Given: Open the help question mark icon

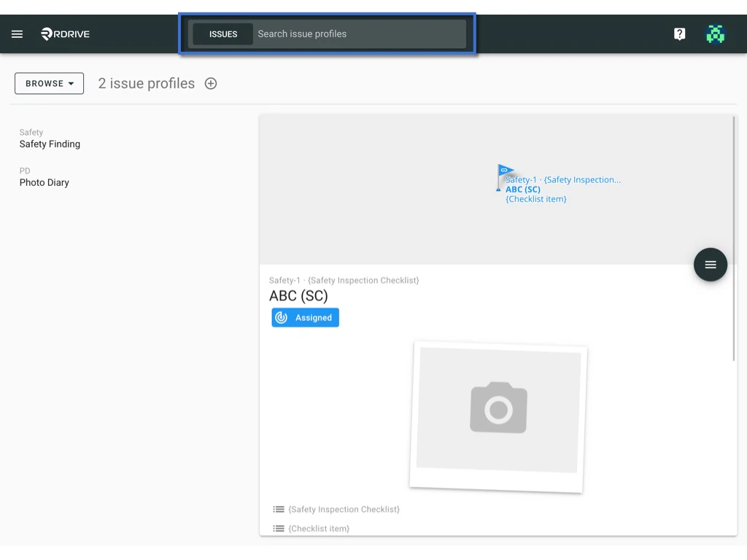Looking at the screenshot, I should coord(679,34).
